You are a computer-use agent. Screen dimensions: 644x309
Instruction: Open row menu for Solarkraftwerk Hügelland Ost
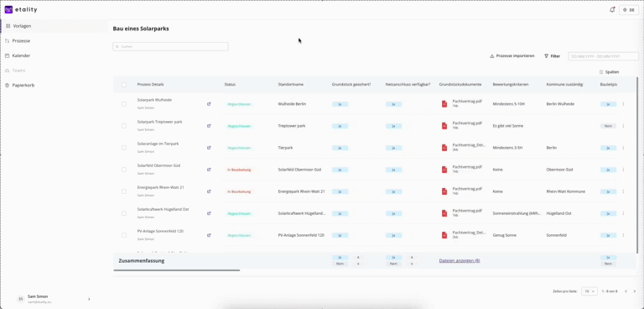[x=623, y=213]
